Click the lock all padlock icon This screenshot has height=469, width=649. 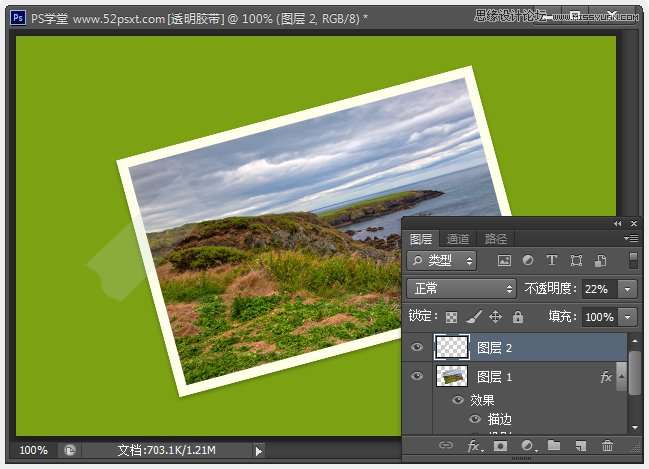coord(517,317)
